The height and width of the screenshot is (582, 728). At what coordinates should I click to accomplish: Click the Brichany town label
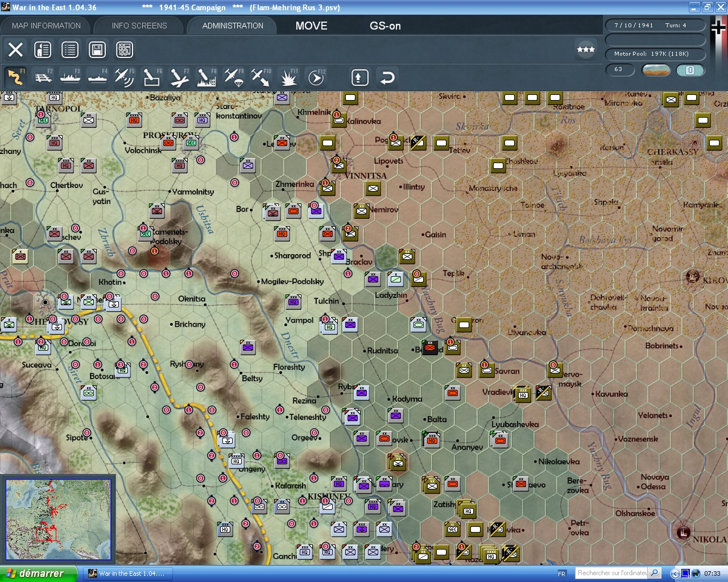[x=190, y=325]
